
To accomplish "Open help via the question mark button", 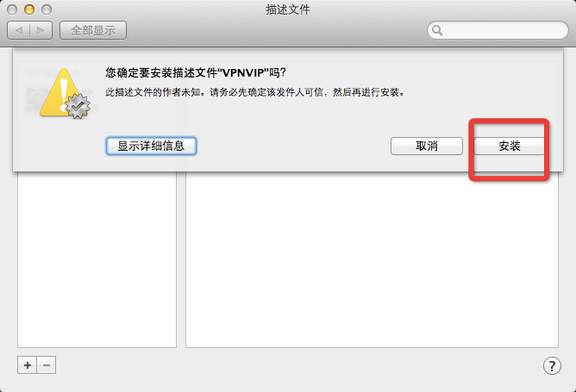I will click(552, 365).
